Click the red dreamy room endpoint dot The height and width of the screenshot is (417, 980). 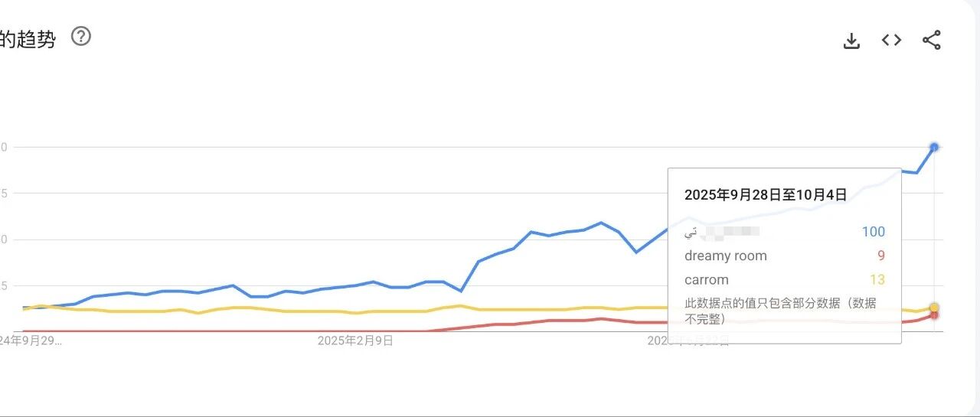[934, 315]
